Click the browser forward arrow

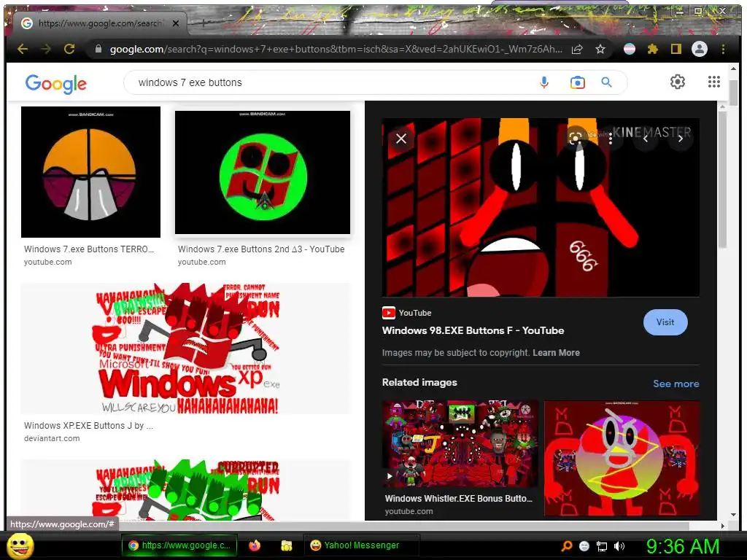pyautogui.click(x=46, y=49)
